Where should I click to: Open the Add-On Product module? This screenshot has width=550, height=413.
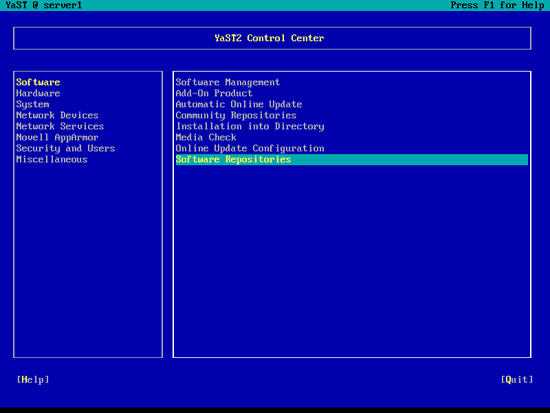(214, 93)
